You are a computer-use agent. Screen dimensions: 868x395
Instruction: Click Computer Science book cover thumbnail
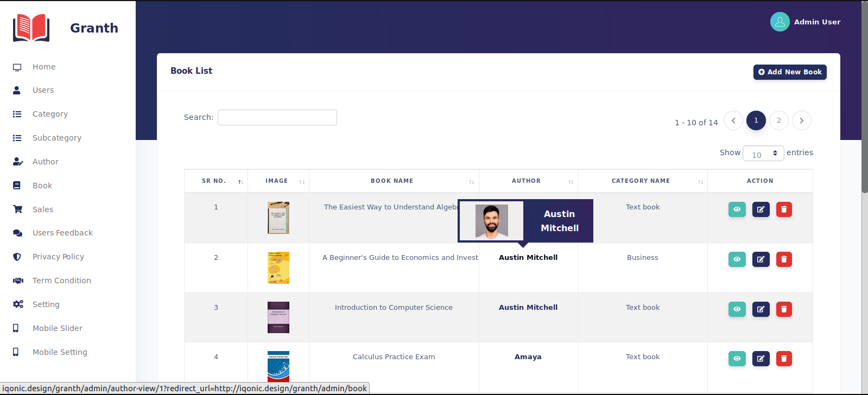[278, 317]
